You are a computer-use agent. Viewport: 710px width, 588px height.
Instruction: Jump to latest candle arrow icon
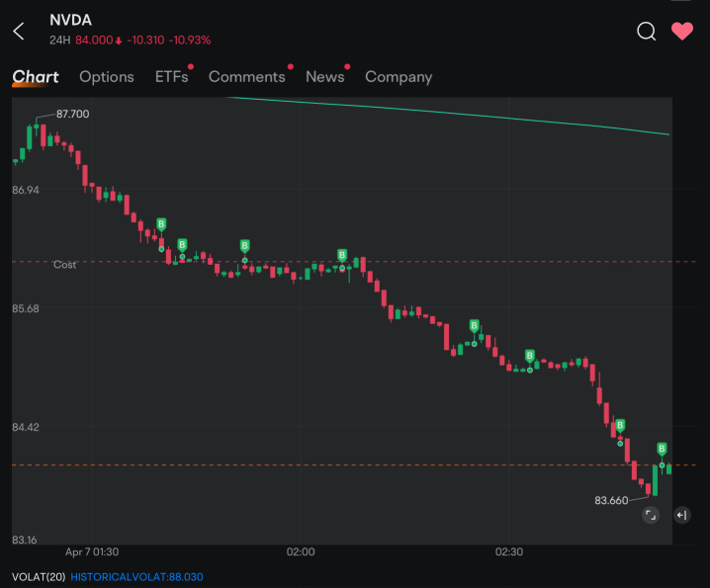click(682, 515)
